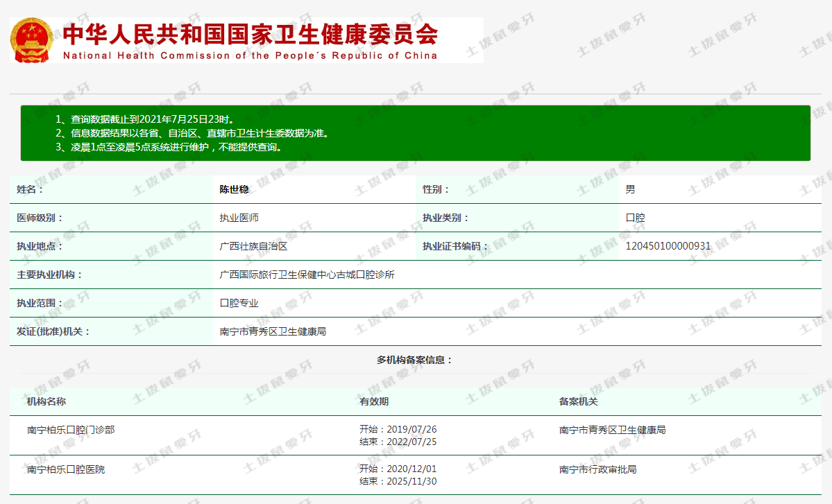The width and height of the screenshot is (832, 504).
Task: Click the 多机构备案信息 section heading
Action: point(415,360)
